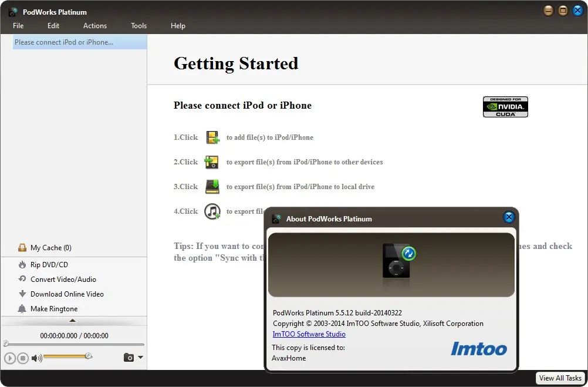
Task: Open the Help menu
Action: (178, 25)
